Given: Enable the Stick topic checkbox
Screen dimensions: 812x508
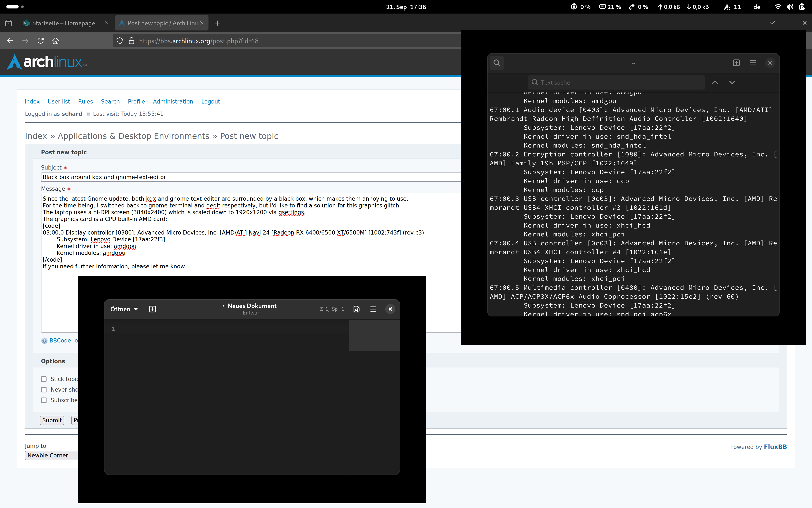Looking at the screenshot, I should [x=44, y=379].
